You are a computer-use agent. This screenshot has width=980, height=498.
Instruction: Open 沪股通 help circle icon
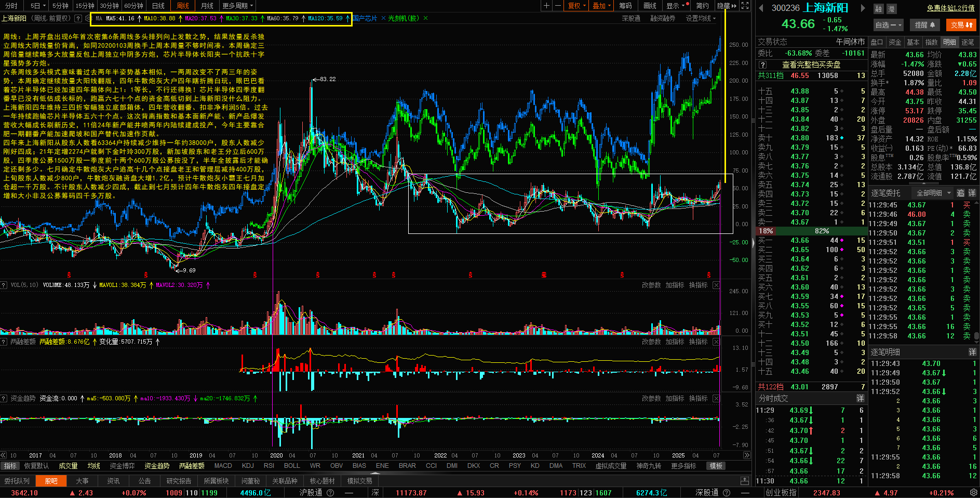(x=330, y=493)
